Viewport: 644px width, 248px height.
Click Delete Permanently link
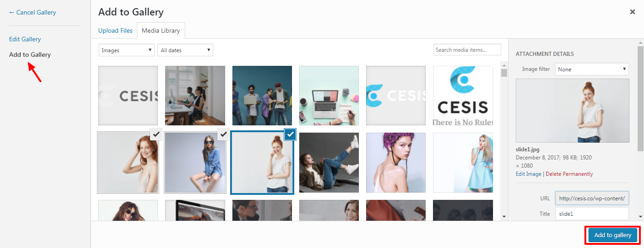[x=569, y=174]
